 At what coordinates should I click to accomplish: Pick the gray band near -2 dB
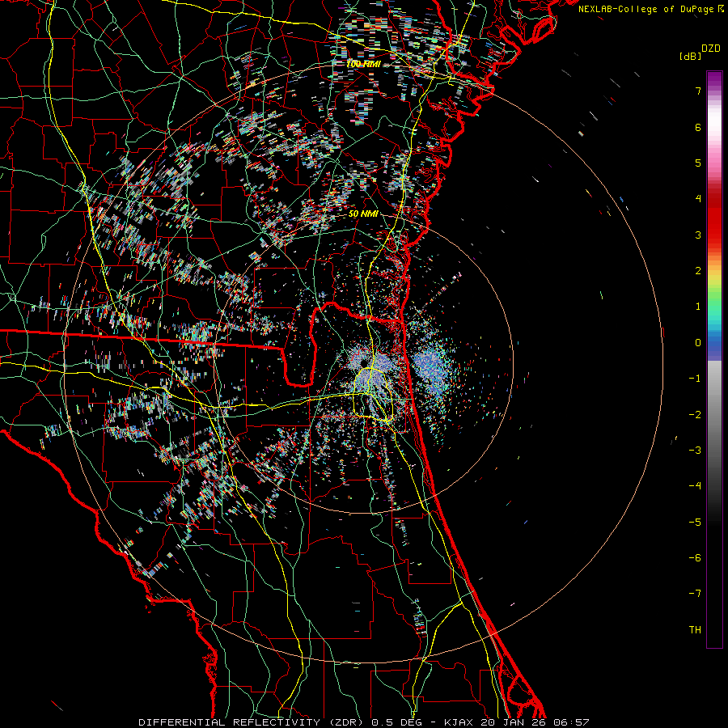click(714, 415)
